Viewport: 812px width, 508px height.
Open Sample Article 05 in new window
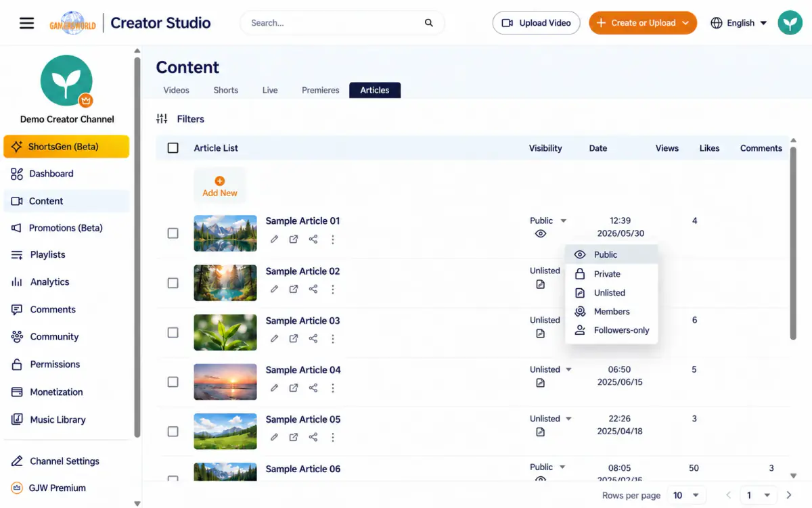pos(294,438)
